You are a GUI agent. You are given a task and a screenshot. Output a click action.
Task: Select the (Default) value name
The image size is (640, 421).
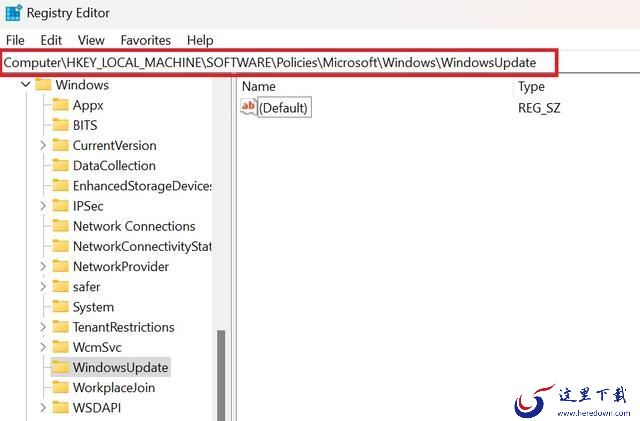284,107
